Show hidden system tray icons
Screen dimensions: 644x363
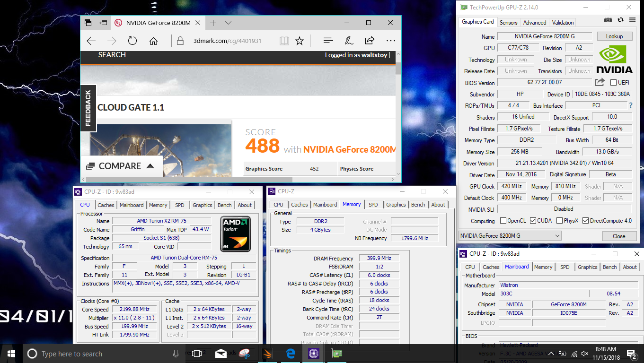pyautogui.click(x=550, y=354)
